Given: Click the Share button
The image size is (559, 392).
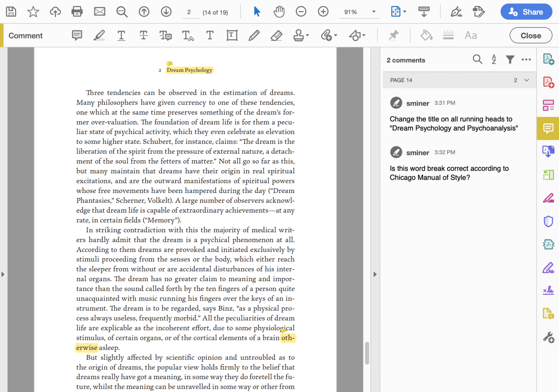Looking at the screenshot, I should click(526, 11).
